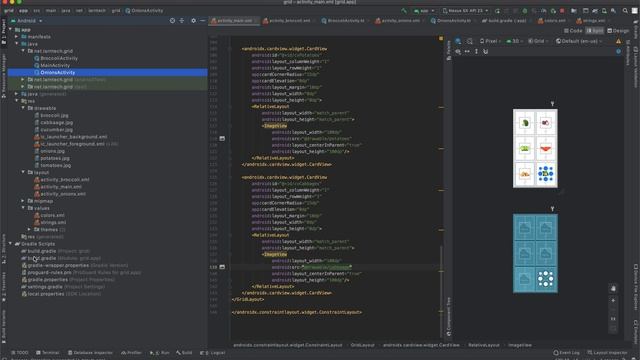Viewport: 640px width, 360px height.
Task: Open the Grid theme dropdown
Action: tap(538, 41)
